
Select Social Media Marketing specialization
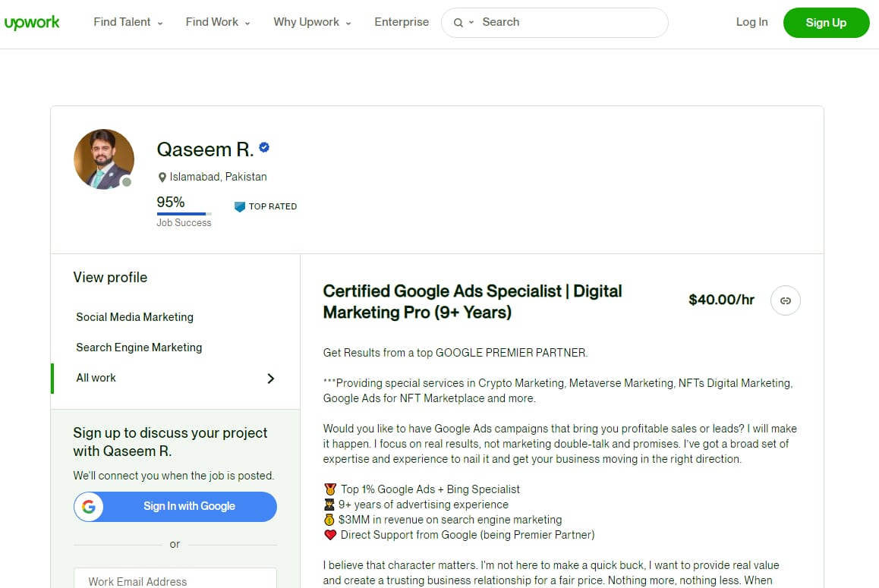pyautogui.click(x=134, y=316)
